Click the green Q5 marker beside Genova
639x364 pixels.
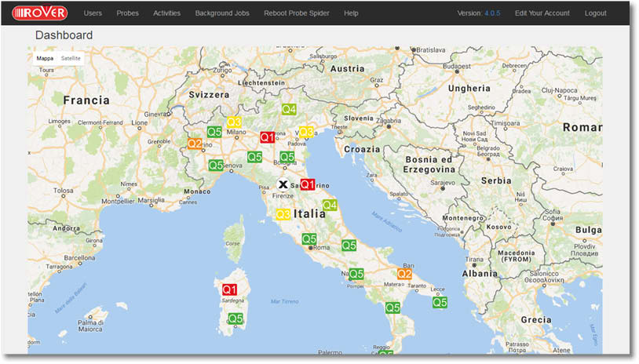coord(216,165)
